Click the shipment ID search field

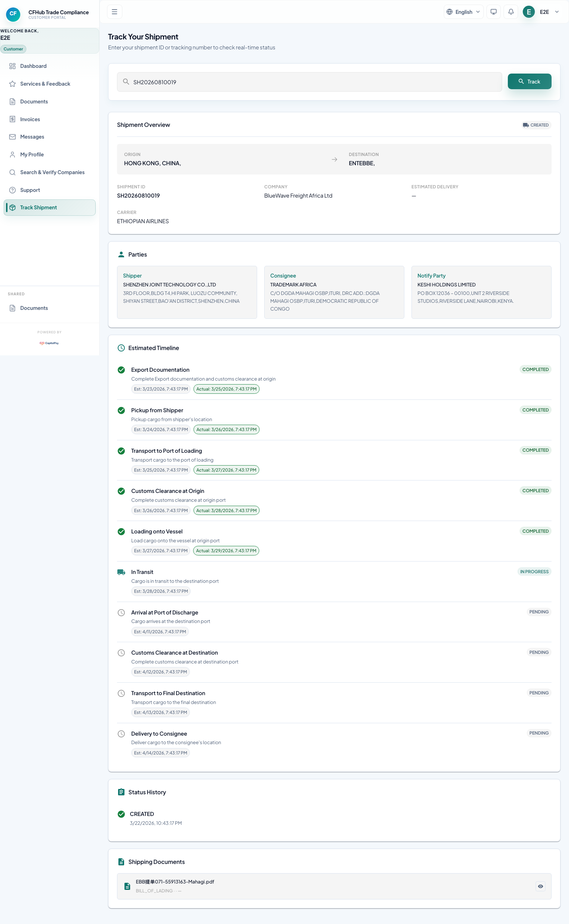point(312,82)
